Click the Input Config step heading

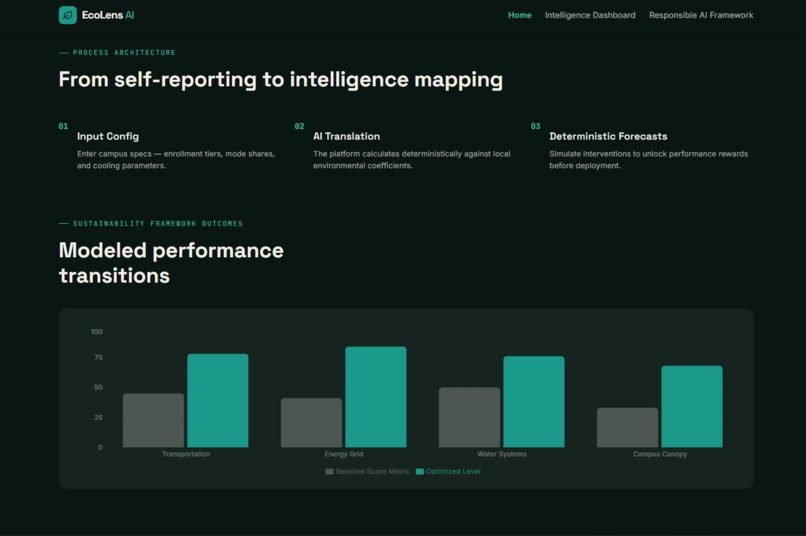pyautogui.click(x=108, y=136)
